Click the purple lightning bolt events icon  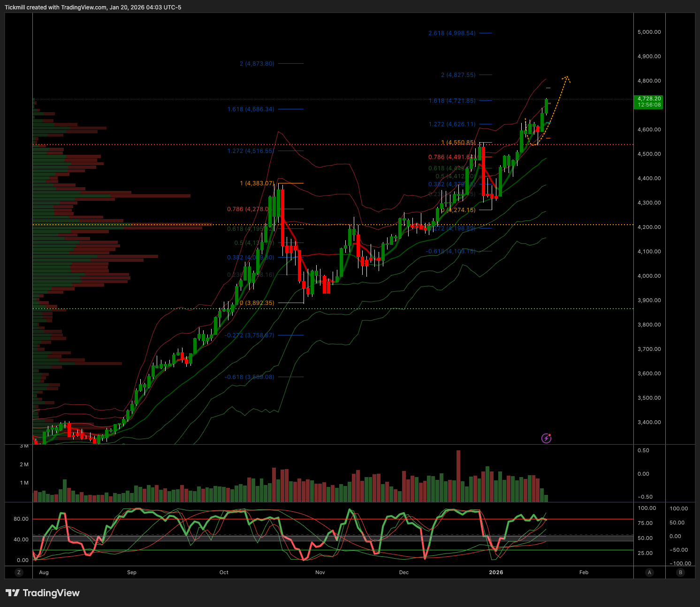pyautogui.click(x=546, y=438)
